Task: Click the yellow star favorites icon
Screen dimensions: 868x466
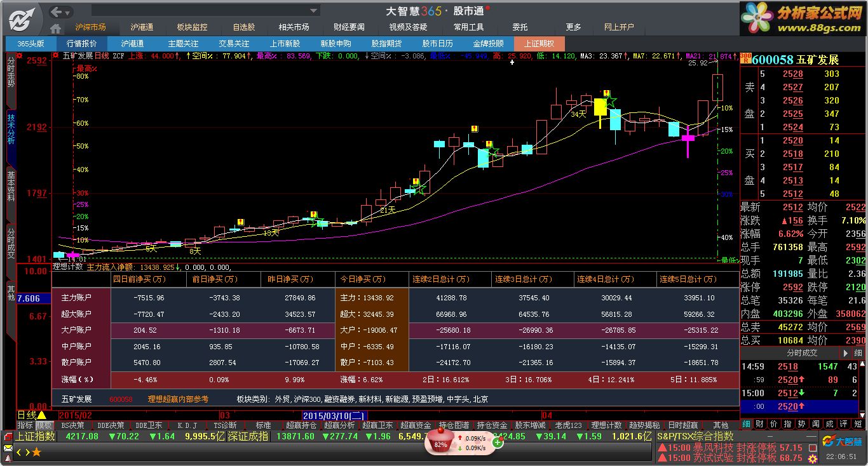Action: point(37,452)
